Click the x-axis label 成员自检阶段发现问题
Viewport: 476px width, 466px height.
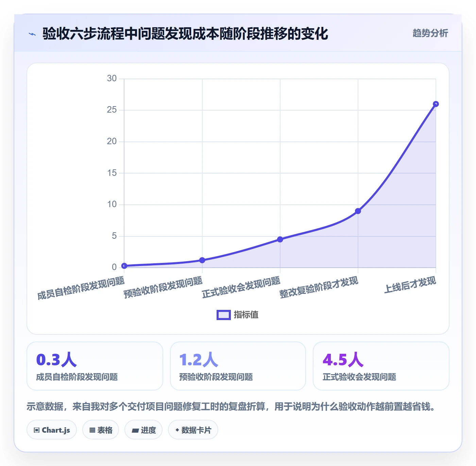(x=81, y=288)
